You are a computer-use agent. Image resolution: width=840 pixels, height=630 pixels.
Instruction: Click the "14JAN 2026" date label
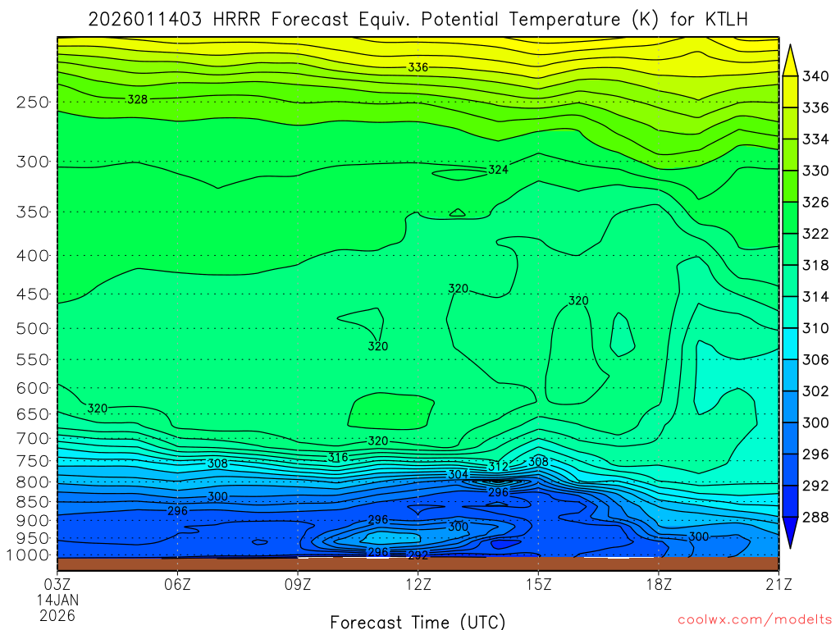coord(57,608)
